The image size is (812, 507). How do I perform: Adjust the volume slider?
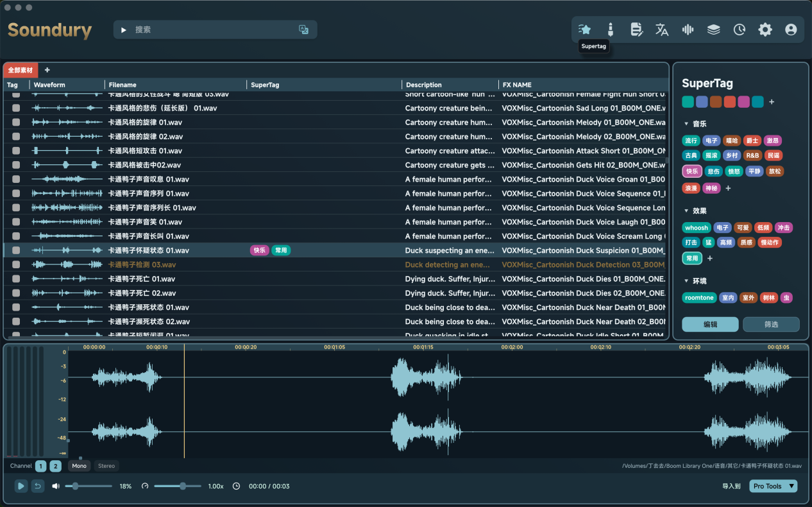coord(89,486)
